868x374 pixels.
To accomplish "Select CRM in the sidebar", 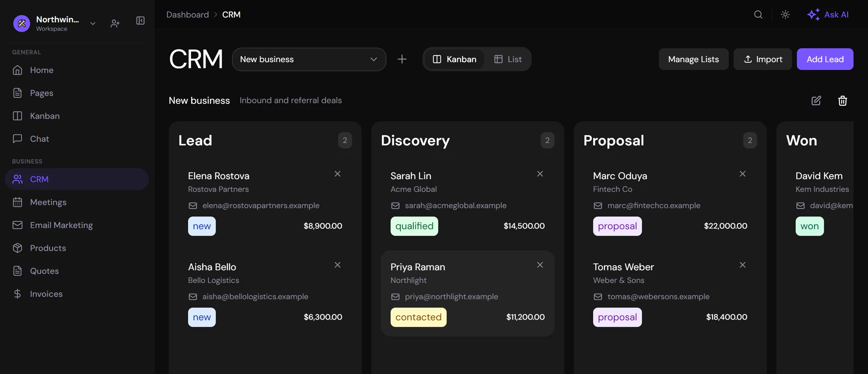I will (x=77, y=179).
